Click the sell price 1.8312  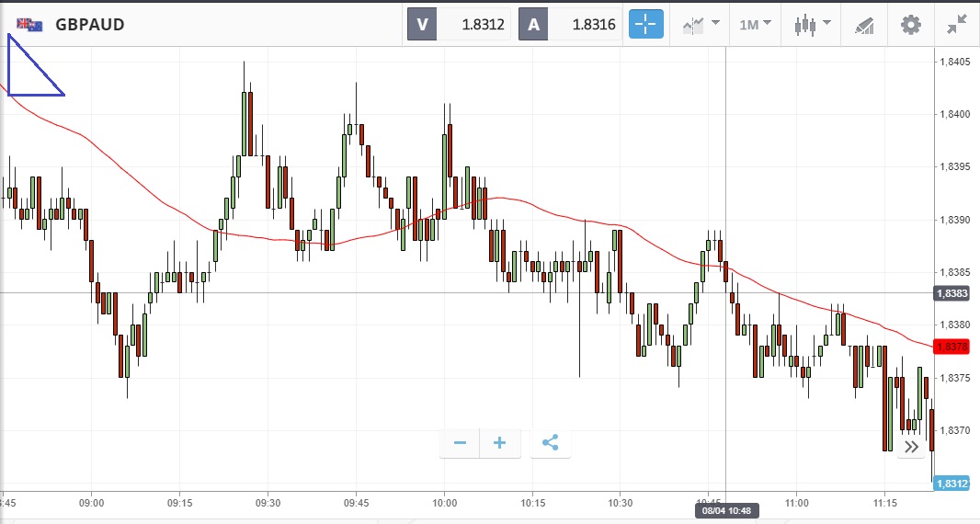coord(483,25)
